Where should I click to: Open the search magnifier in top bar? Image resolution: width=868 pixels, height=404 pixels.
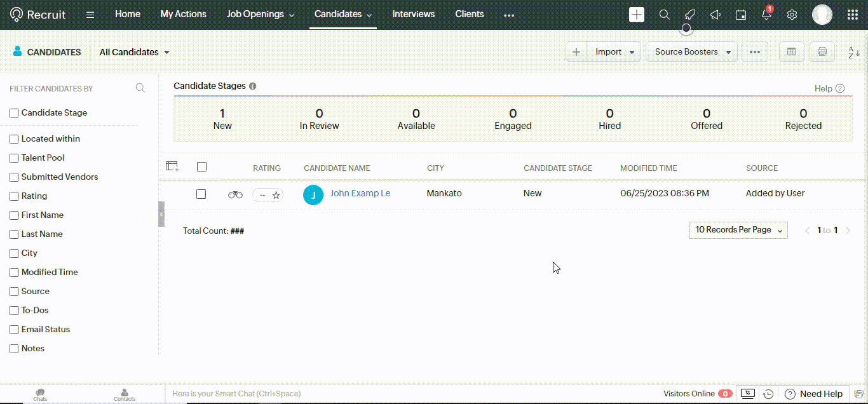pos(664,15)
